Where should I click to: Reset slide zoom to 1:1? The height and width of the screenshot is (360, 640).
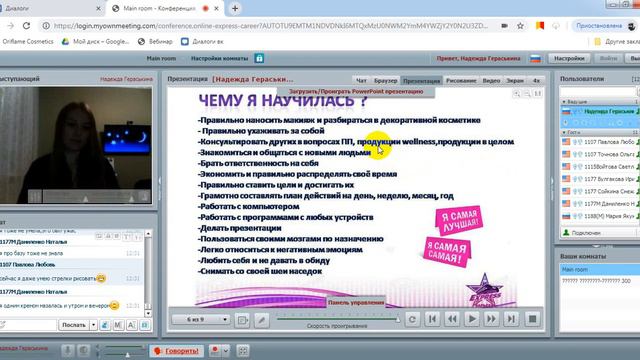point(538,94)
